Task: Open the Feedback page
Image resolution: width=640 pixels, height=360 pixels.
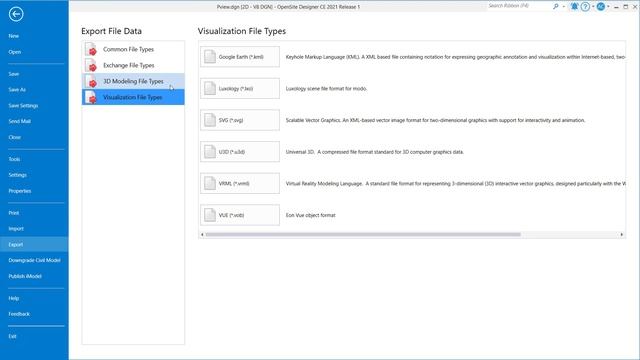Action: click(x=19, y=314)
